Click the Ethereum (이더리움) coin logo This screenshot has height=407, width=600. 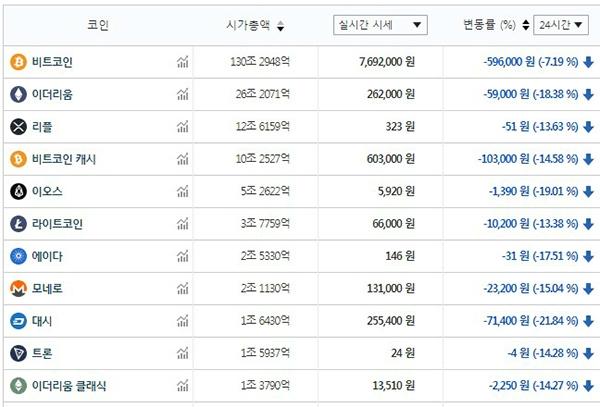pos(18,95)
